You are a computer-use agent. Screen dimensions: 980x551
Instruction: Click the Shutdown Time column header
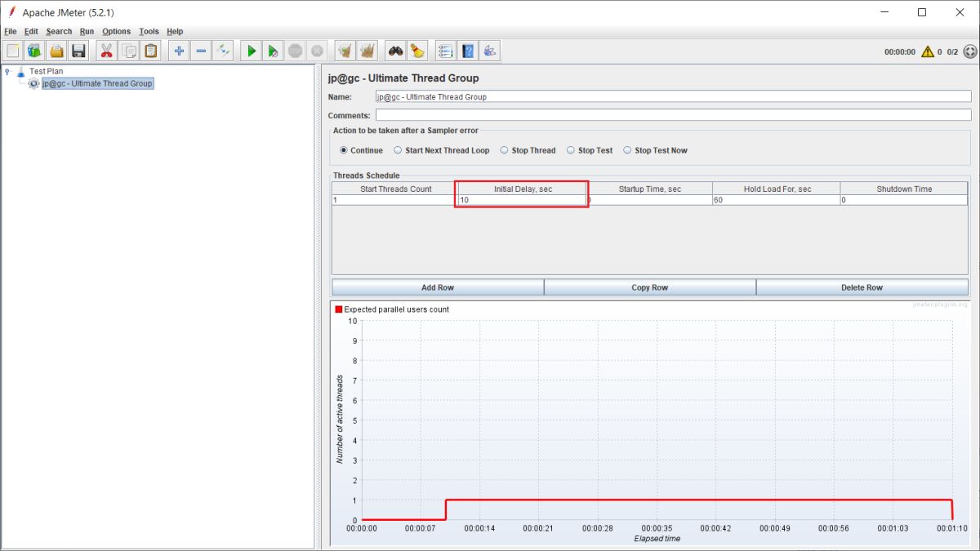(904, 189)
